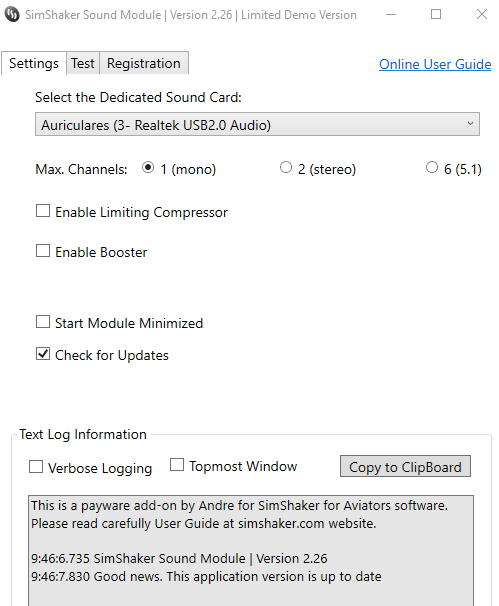This screenshot has width=499, height=606.
Task: Open the Dedicated Sound Card dropdown arrow
Action: 470,124
